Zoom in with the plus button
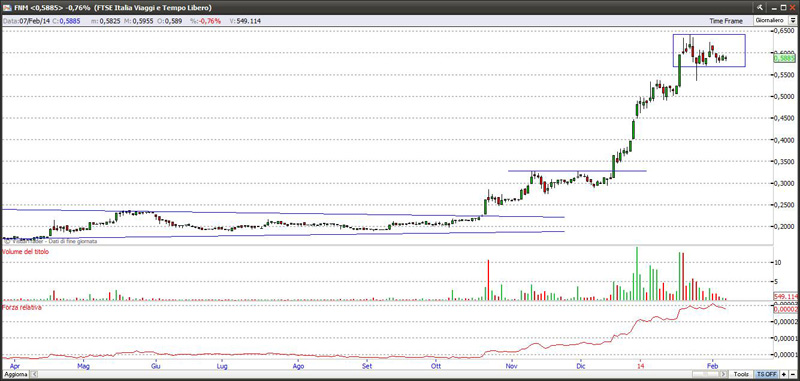 click(x=784, y=374)
